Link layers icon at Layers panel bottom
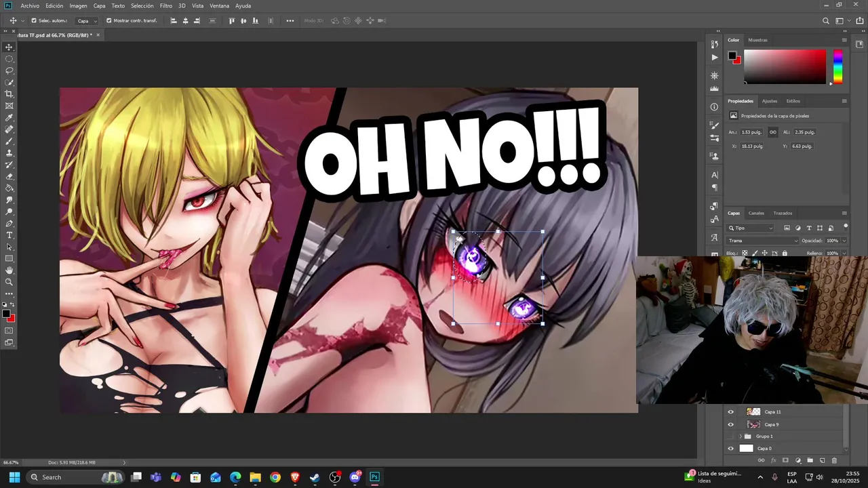Screen dimensions: 868x488 tap(761, 461)
